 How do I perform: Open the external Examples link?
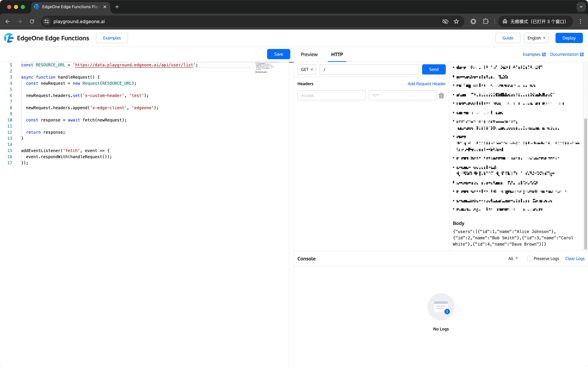pos(534,54)
